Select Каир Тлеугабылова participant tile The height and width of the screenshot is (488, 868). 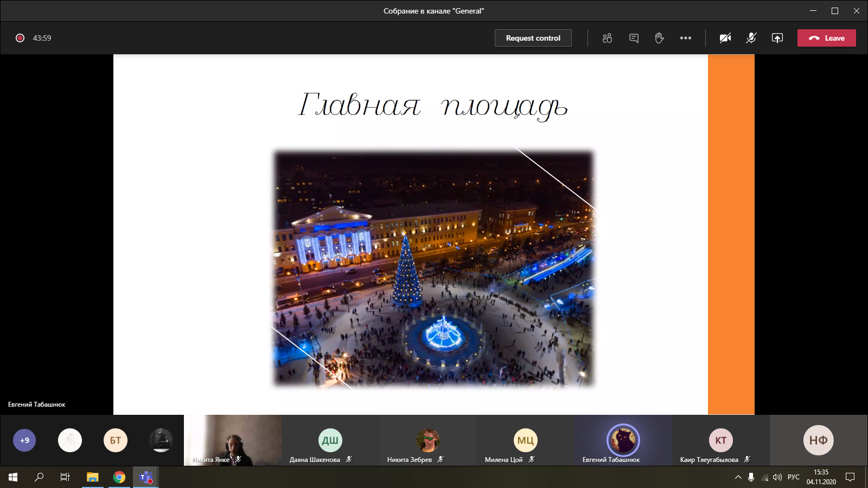point(721,440)
